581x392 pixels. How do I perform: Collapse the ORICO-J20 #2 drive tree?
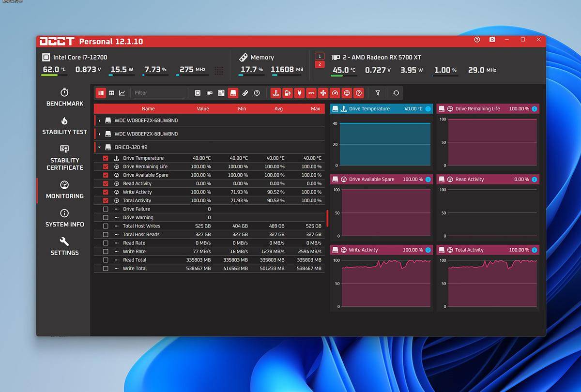click(x=99, y=147)
